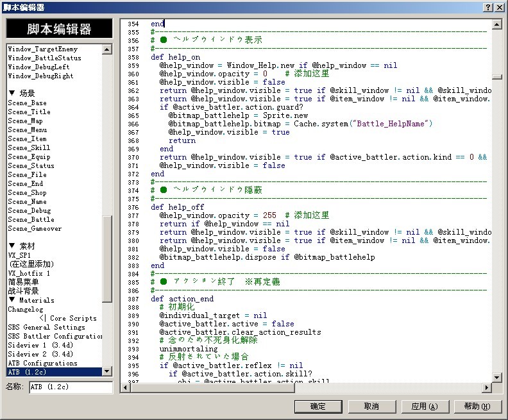Click code line 358 def help_on
The width and height of the screenshot is (508, 420).
[x=175, y=57]
